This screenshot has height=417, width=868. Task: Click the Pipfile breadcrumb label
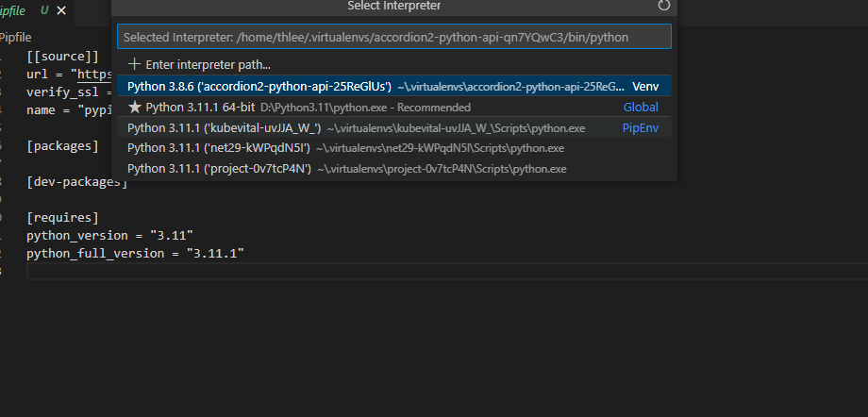pyautogui.click(x=15, y=37)
